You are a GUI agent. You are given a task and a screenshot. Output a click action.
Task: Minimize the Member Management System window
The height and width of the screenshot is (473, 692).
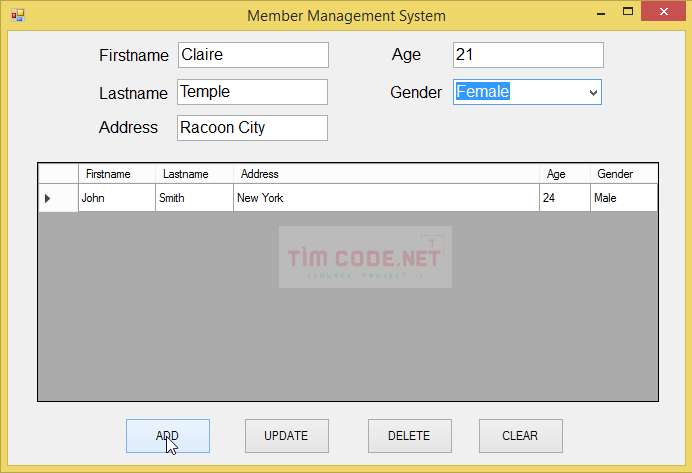point(601,13)
